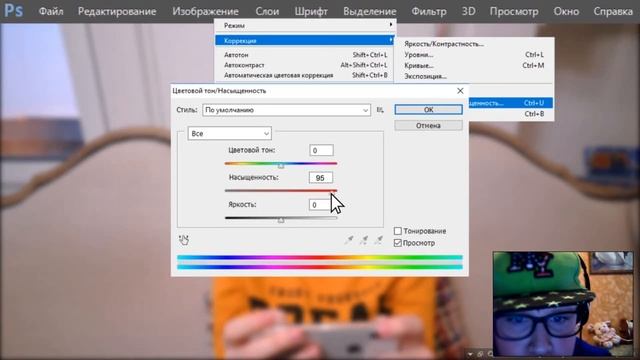
Task: Click the Яркость value field
Action: point(321,204)
